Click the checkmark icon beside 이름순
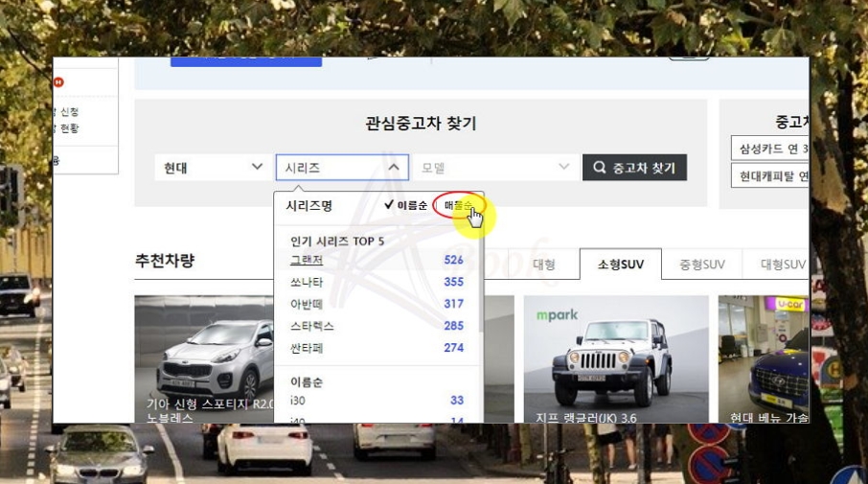The height and width of the screenshot is (484, 868). (389, 205)
